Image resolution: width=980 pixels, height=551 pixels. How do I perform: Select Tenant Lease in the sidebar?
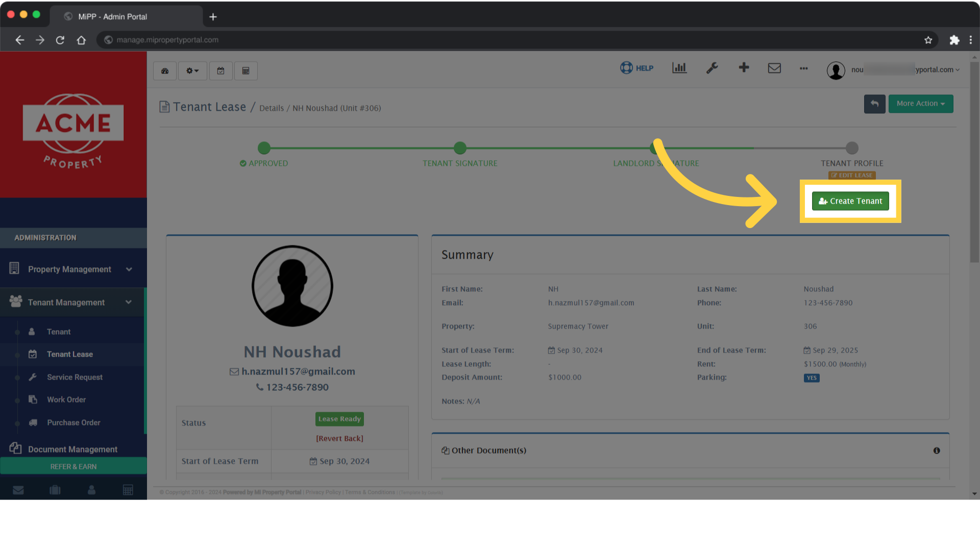[69, 354]
